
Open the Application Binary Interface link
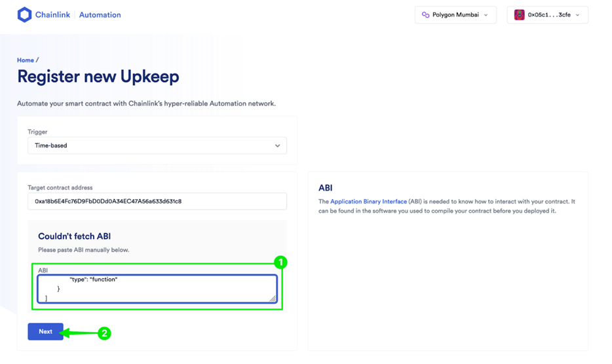(x=368, y=202)
